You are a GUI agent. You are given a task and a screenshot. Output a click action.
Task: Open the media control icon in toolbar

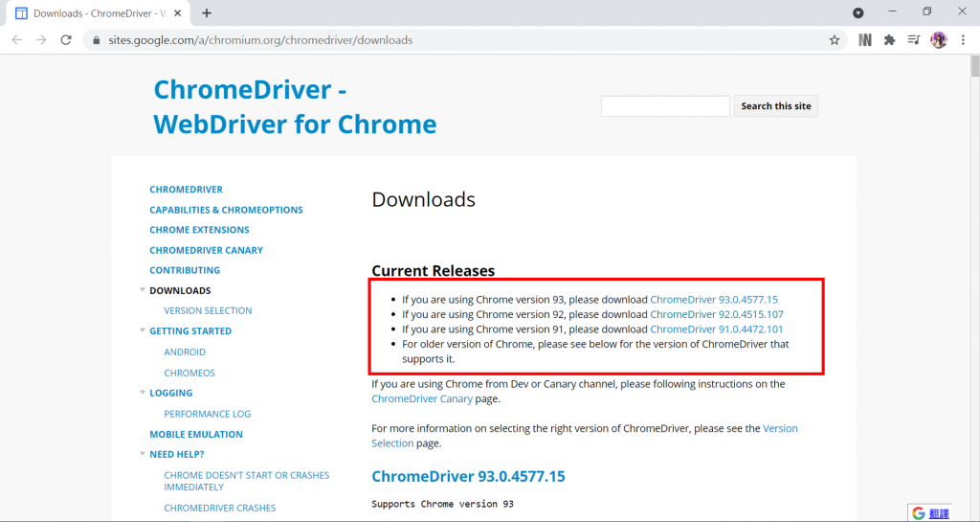(x=914, y=40)
